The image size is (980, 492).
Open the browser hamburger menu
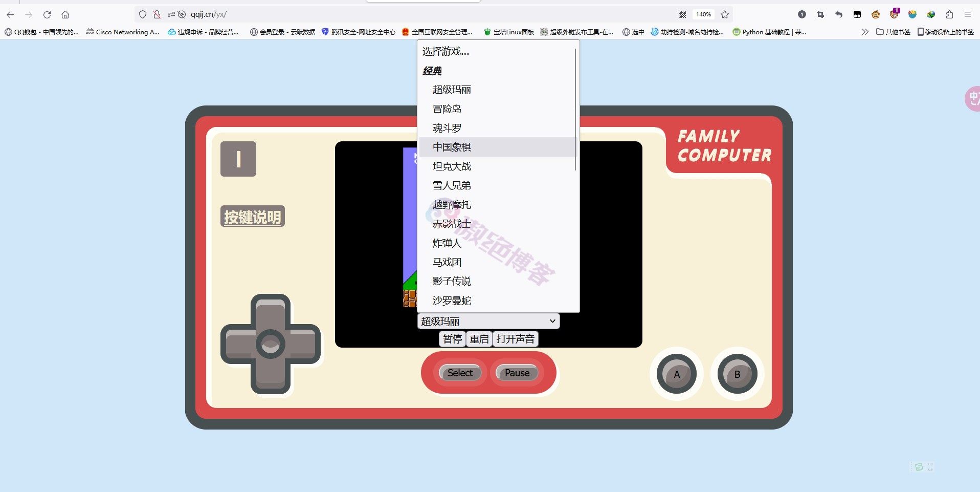click(x=968, y=14)
